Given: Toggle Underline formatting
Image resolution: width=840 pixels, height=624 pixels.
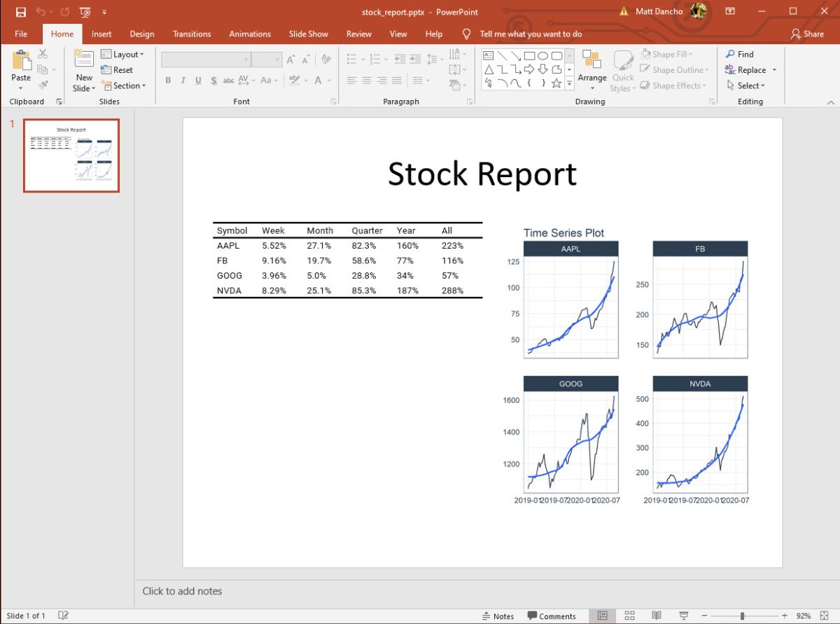Looking at the screenshot, I should click(x=199, y=81).
